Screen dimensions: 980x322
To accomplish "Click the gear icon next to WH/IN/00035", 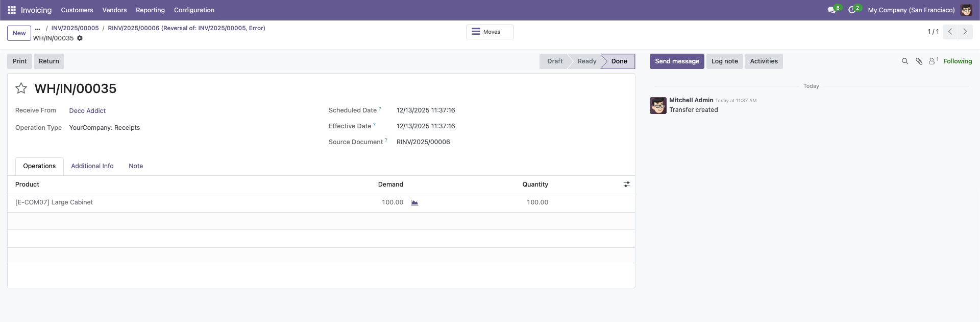I will coord(80,38).
